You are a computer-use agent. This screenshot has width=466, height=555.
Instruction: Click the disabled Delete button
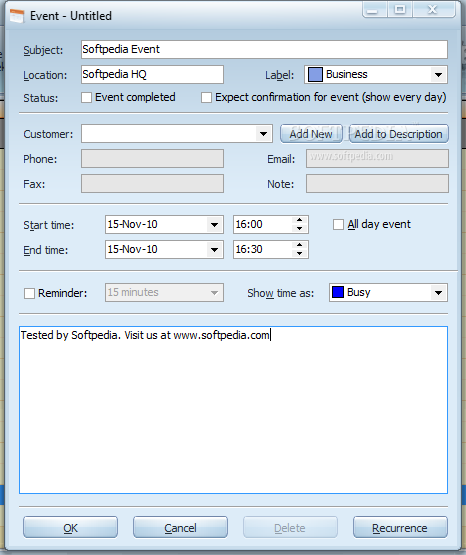(x=290, y=527)
